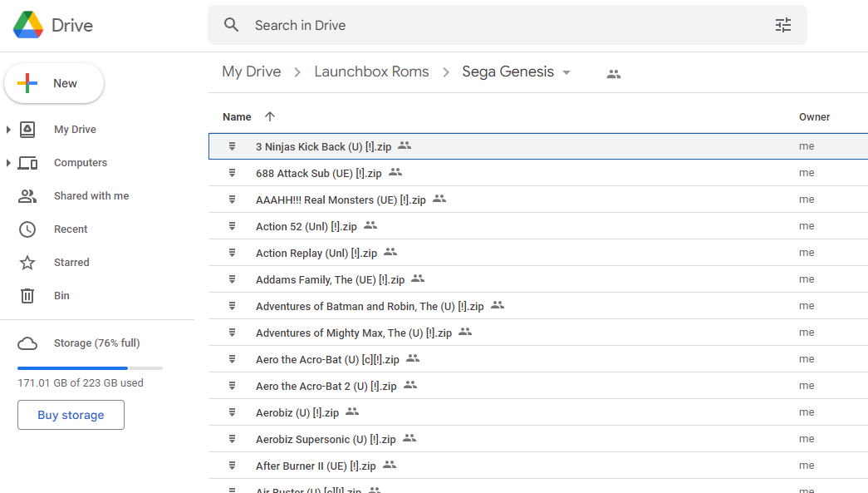The width and height of the screenshot is (868, 493).
Task: Open Shared with me section
Action: point(91,196)
